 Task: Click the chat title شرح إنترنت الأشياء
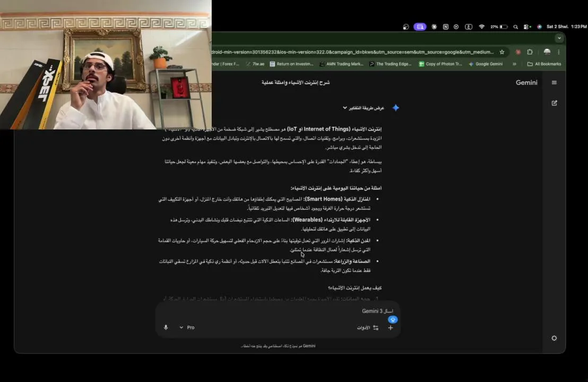click(296, 82)
